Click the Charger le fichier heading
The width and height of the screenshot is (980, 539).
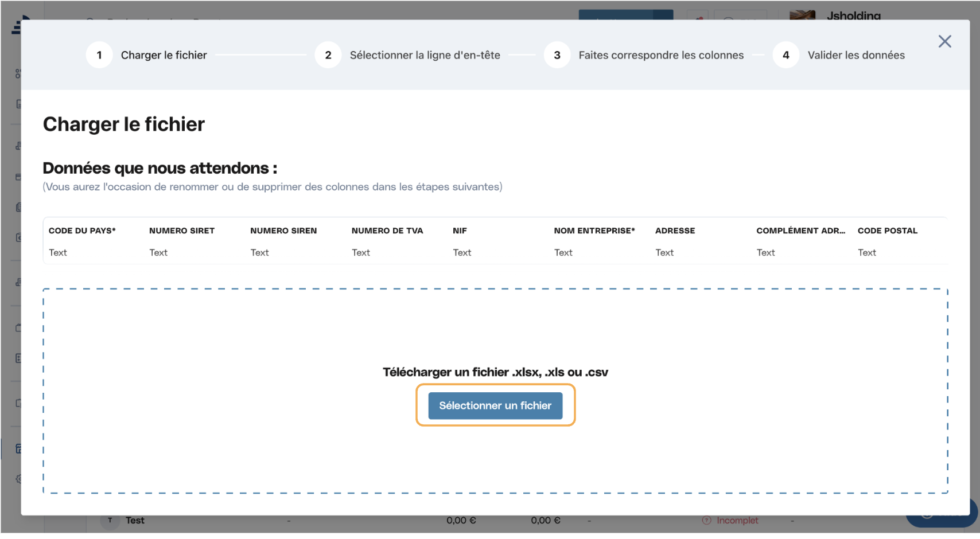tap(124, 124)
